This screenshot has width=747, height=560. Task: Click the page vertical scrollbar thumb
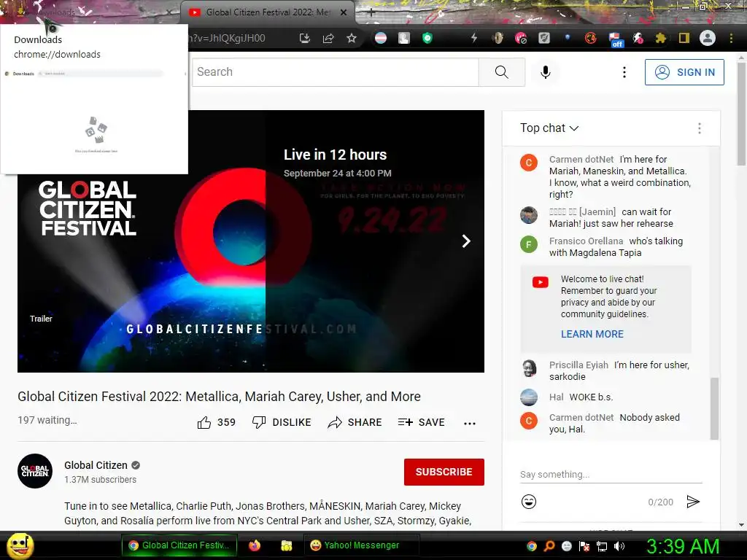[x=742, y=114]
